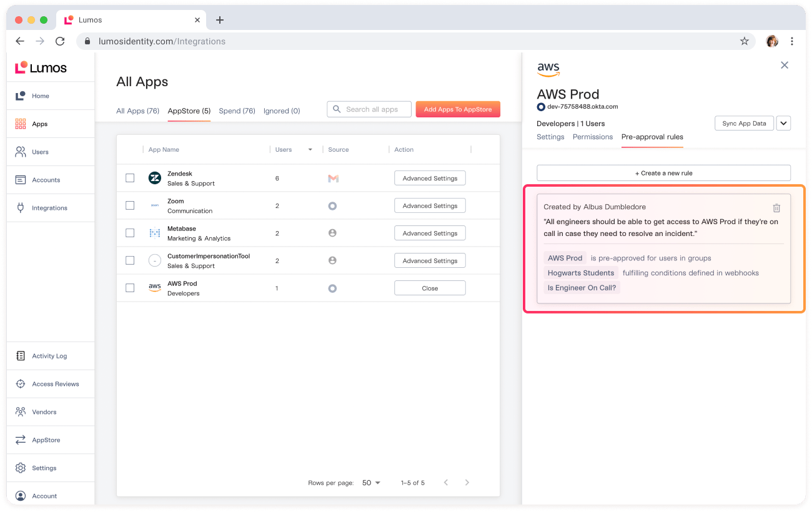Screen dimensions: 812x512
Task: Click Sync App Data button
Action: click(744, 123)
